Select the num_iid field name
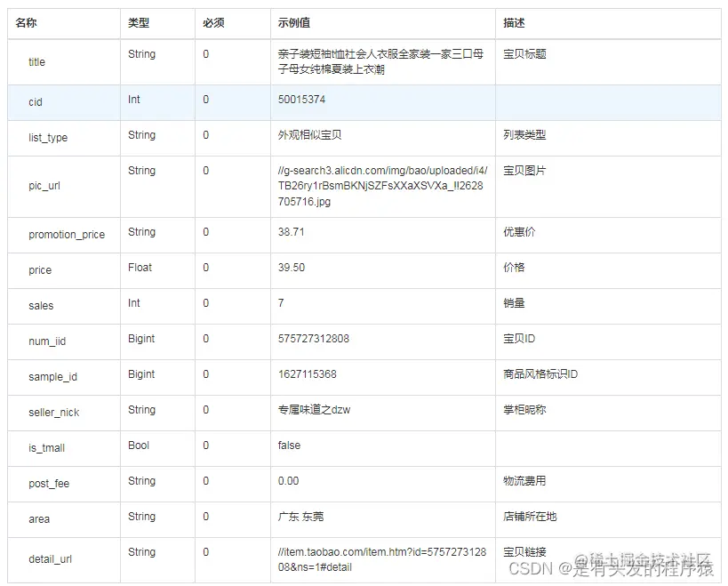The image size is (728, 586). (x=47, y=341)
